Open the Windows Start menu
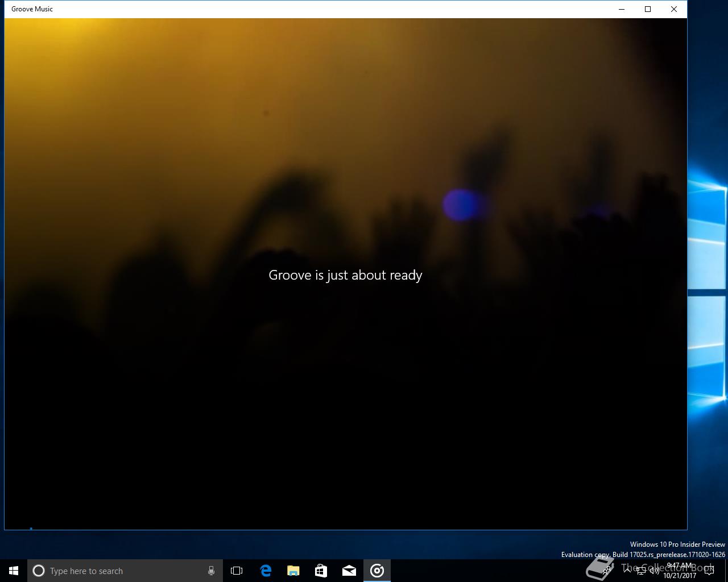Screen dimensions: 728x582 tap(14, 571)
